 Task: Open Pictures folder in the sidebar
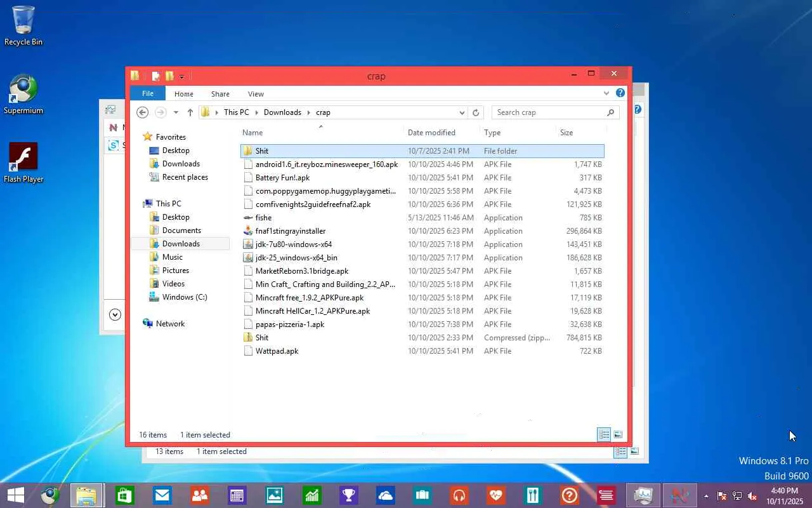(176, 271)
